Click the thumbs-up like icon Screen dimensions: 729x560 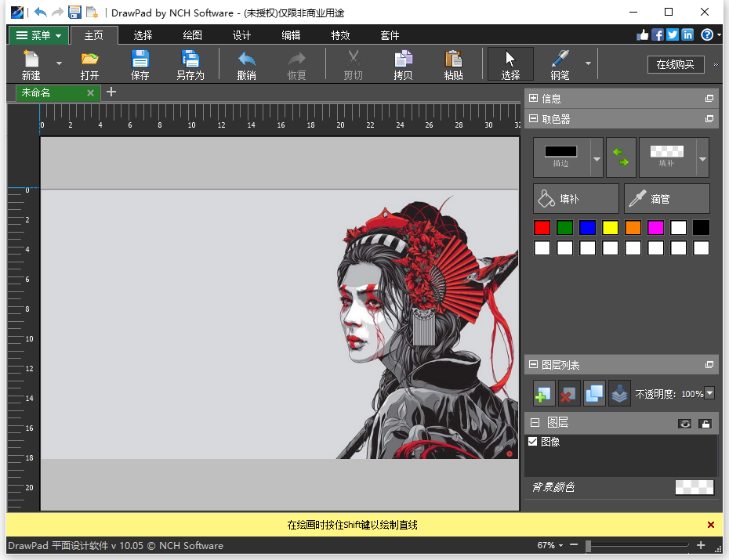tap(643, 34)
